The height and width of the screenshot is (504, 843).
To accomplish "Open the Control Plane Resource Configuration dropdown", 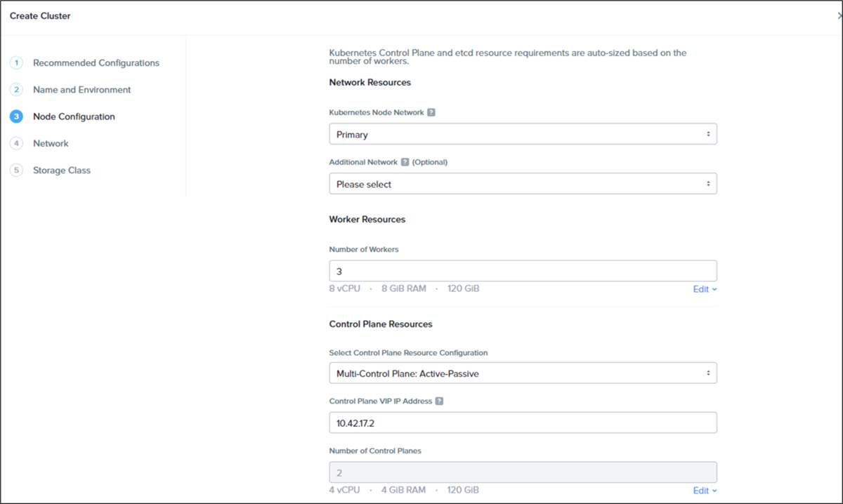I will pyautogui.click(x=523, y=373).
